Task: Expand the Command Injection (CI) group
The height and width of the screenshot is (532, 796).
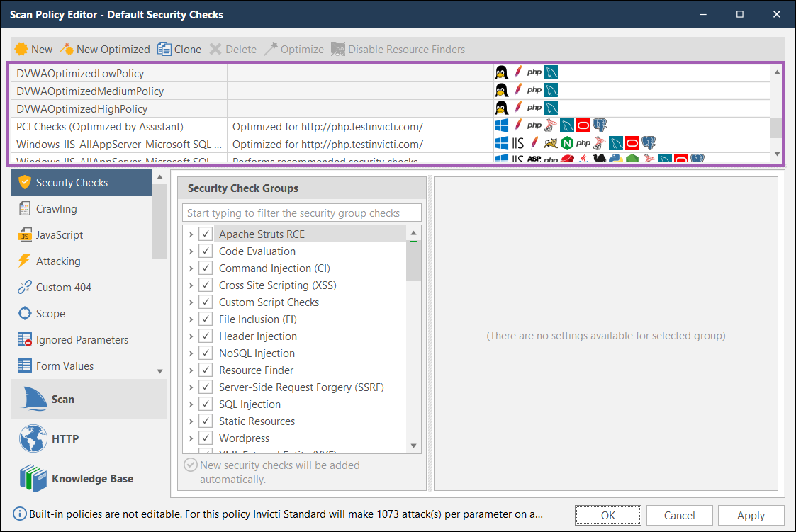Action: click(x=191, y=268)
